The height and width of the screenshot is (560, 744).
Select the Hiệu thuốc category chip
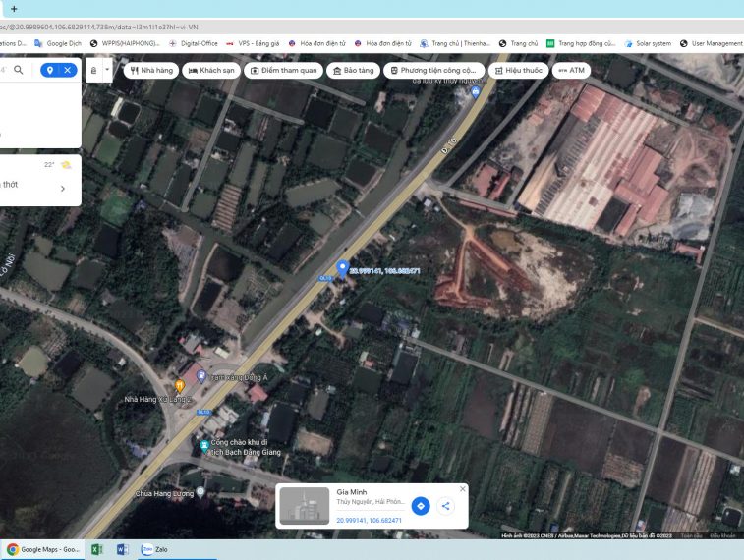point(518,71)
